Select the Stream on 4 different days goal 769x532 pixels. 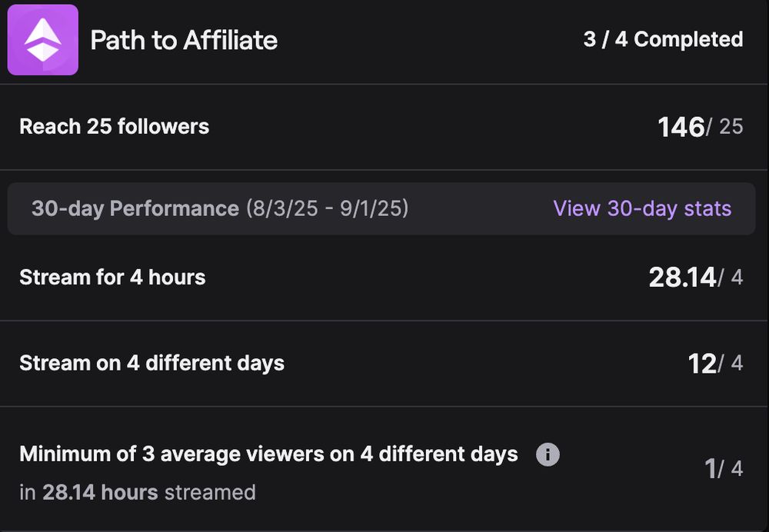[x=151, y=363]
